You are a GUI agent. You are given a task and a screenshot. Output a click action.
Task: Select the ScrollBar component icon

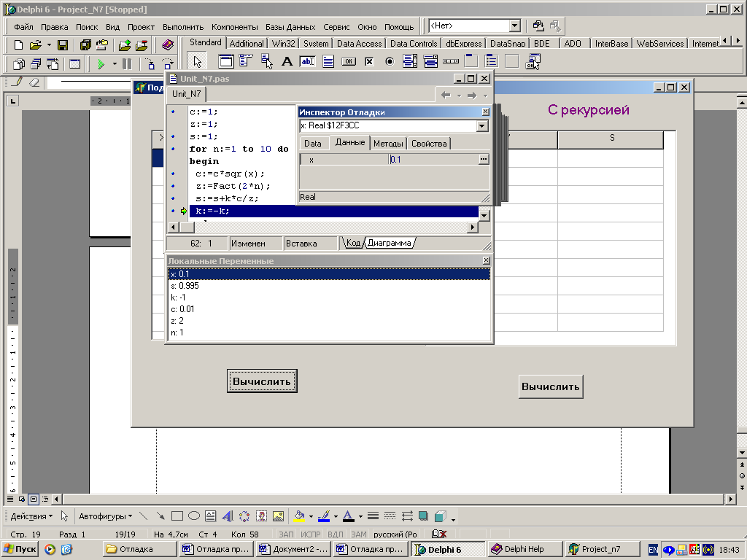pyautogui.click(x=451, y=61)
